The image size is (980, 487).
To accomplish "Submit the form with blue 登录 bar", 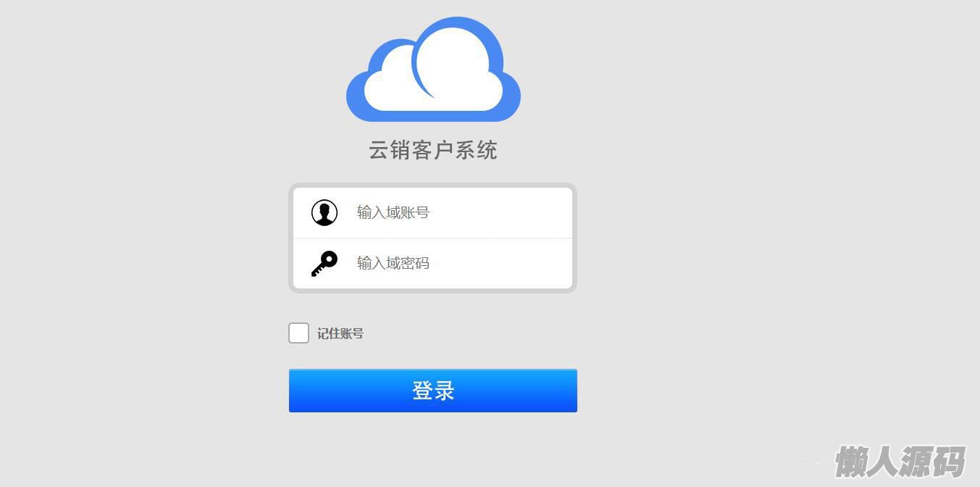I will [433, 391].
